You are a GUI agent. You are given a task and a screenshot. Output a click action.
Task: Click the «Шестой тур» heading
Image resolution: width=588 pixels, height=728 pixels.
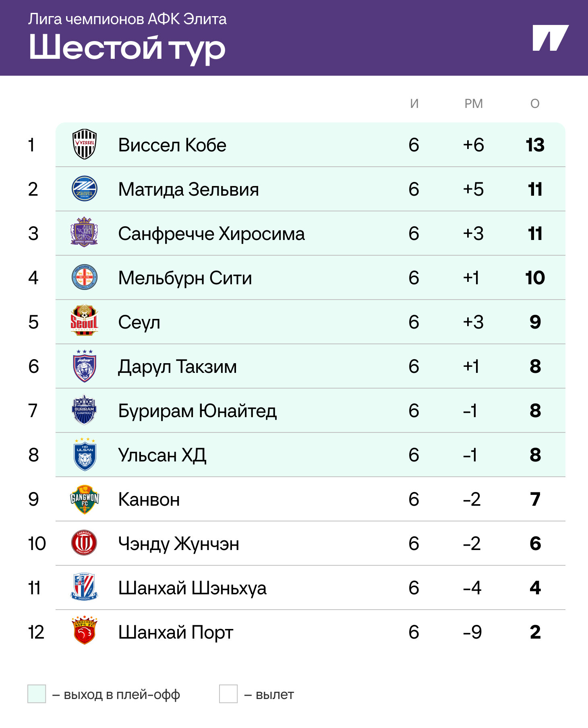tap(127, 48)
